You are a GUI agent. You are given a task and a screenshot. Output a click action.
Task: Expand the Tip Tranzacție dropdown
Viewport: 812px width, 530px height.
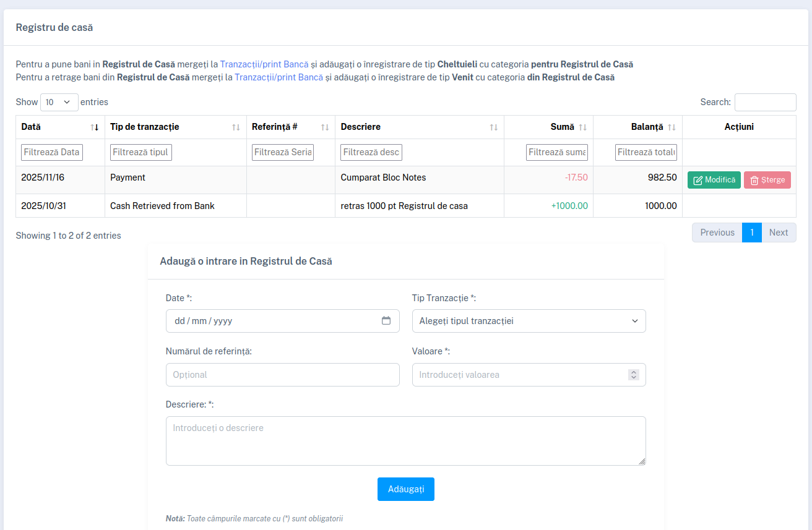(x=529, y=321)
